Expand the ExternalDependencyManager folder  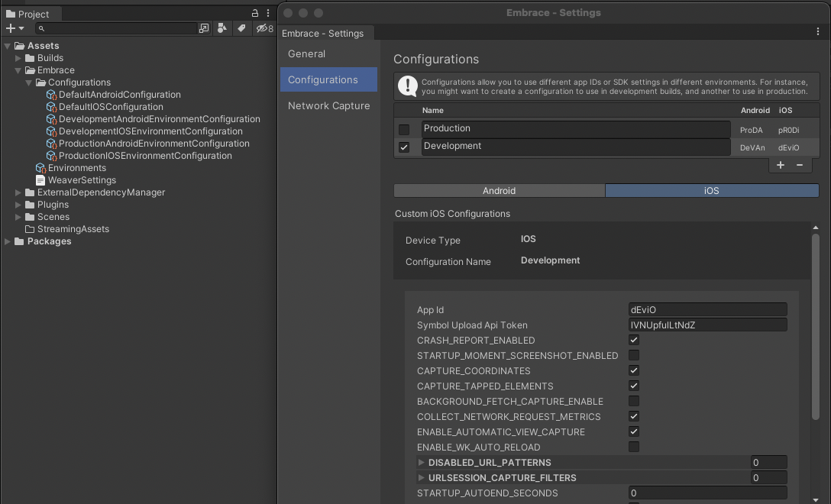tap(18, 192)
